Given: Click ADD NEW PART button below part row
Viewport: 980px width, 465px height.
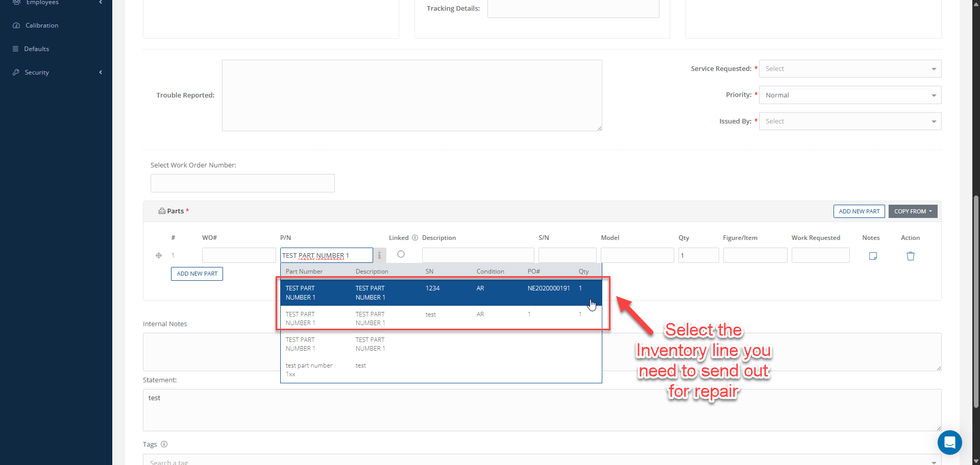Looking at the screenshot, I should coord(197,274).
